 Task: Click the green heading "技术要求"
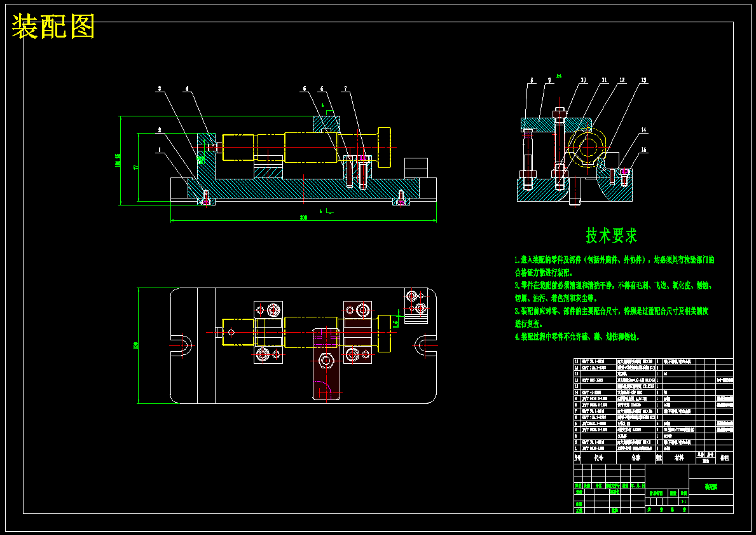[x=612, y=235]
